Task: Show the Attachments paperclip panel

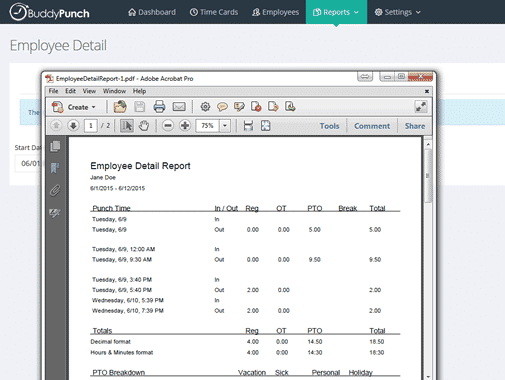Action: [x=55, y=191]
